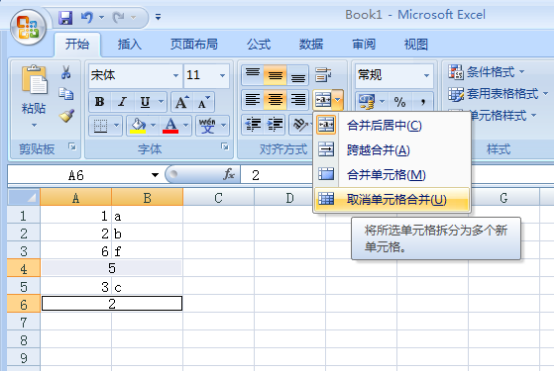This screenshot has width=554, height=372.
Task: Select merged cell containing 5
Action: coord(112,268)
